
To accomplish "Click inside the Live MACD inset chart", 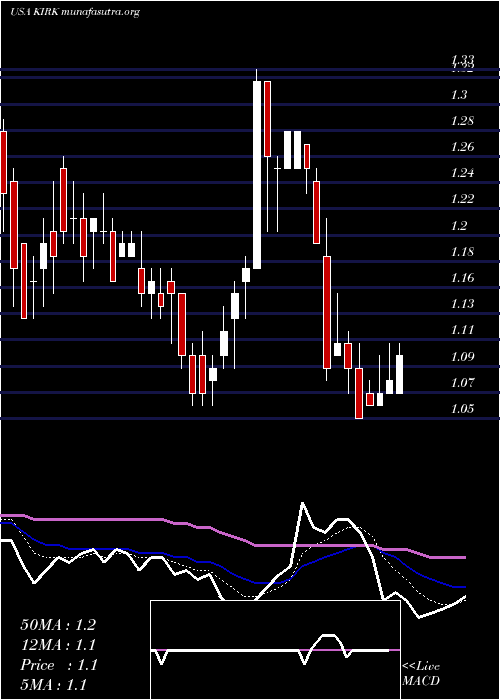I will [275, 650].
